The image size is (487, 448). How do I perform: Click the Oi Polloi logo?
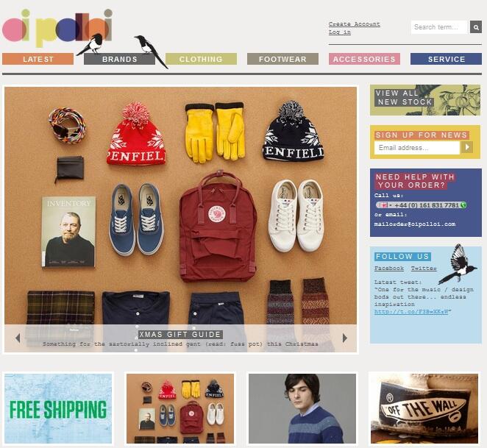[57, 29]
